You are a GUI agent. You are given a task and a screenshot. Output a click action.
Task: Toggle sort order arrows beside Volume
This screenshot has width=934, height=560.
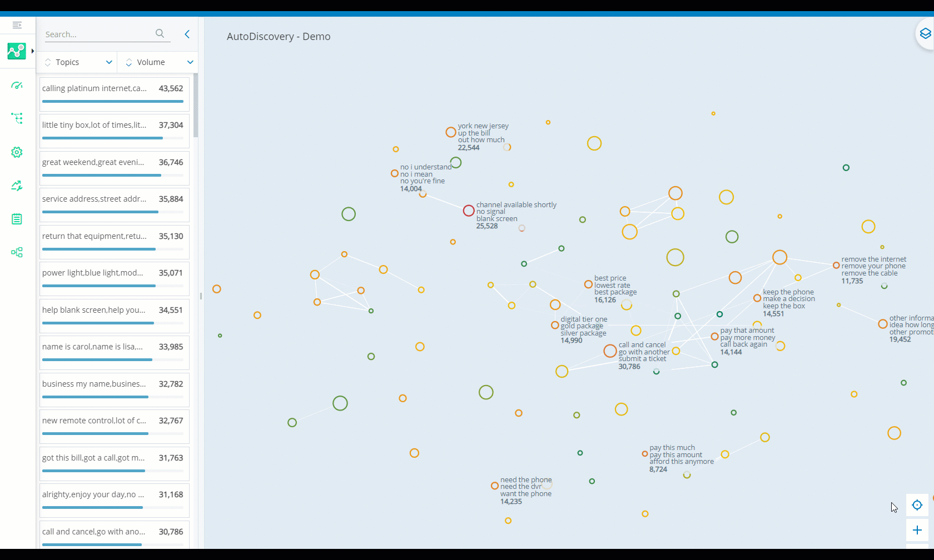pos(129,62)
